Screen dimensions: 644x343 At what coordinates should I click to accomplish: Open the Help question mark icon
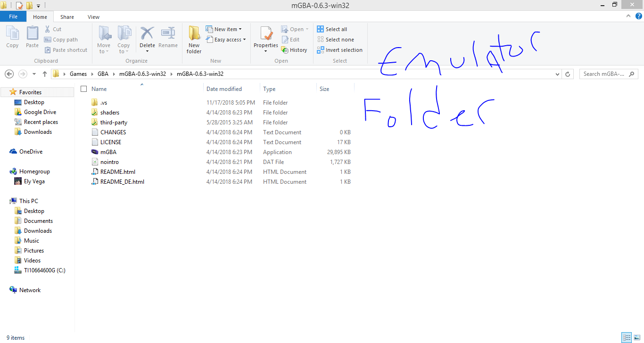pyautogui.click(x=639, y=16)
